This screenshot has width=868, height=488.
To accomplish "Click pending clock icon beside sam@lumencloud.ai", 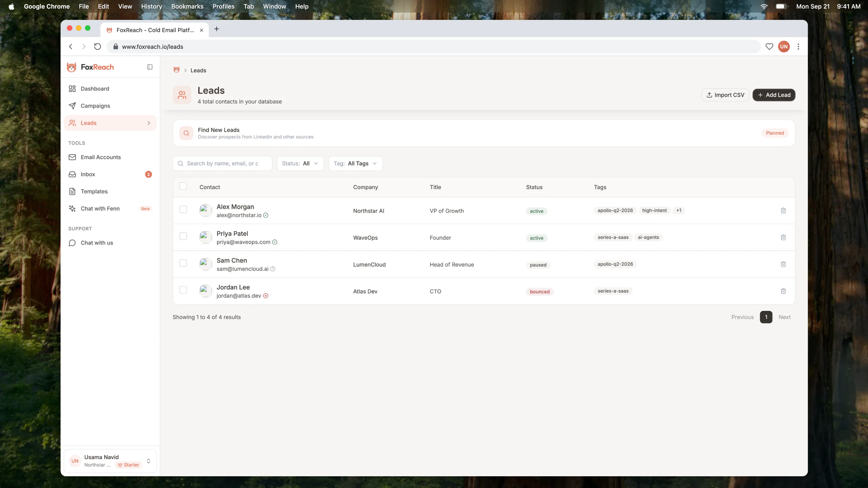I will [x=273, y=269].
